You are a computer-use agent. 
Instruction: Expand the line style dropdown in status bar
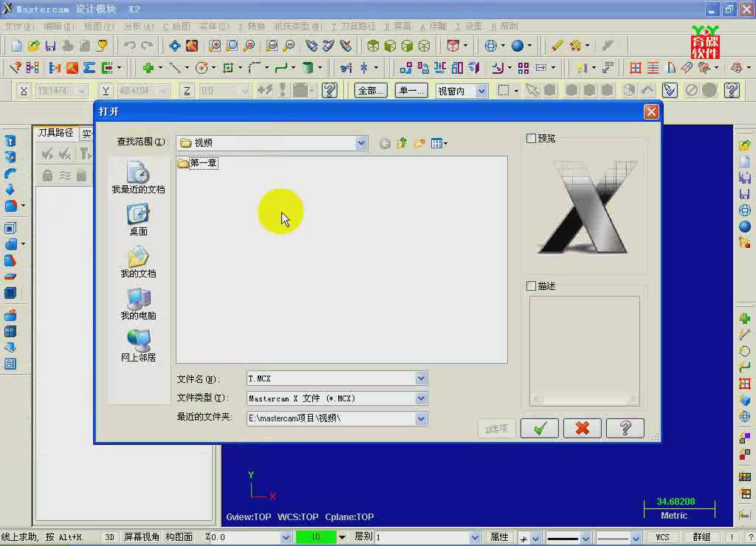click(x=585, y=537)
